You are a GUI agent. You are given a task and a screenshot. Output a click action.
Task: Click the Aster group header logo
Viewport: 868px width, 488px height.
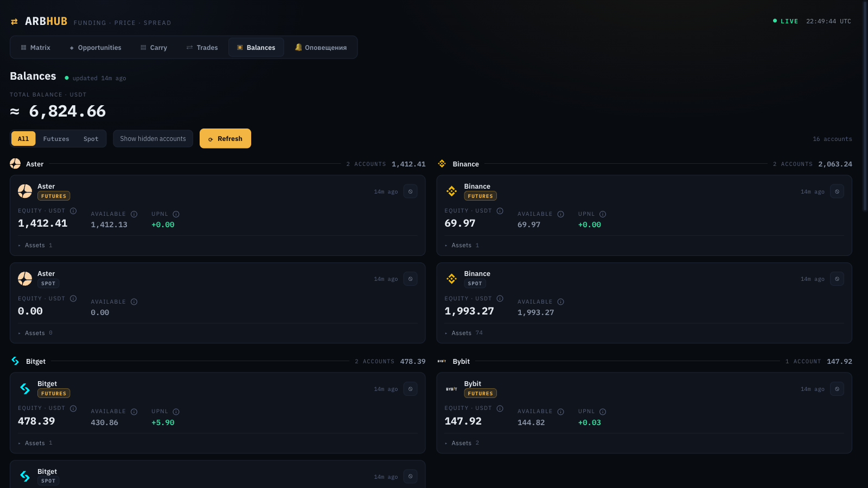click(15, 164)
